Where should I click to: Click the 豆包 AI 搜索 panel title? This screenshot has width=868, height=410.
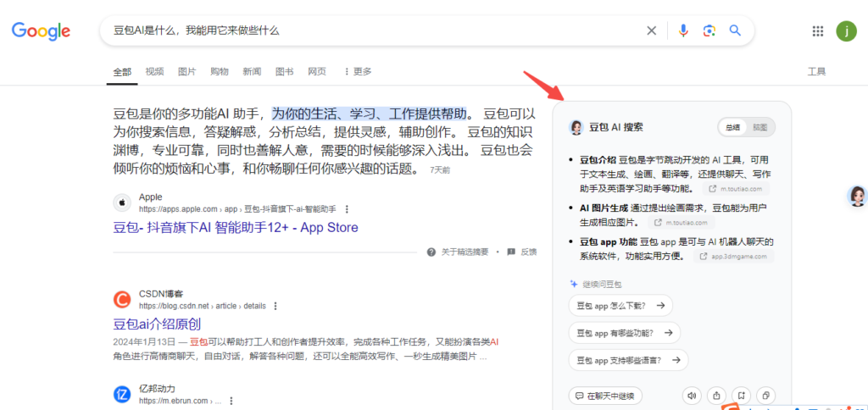tap(616, 127)
